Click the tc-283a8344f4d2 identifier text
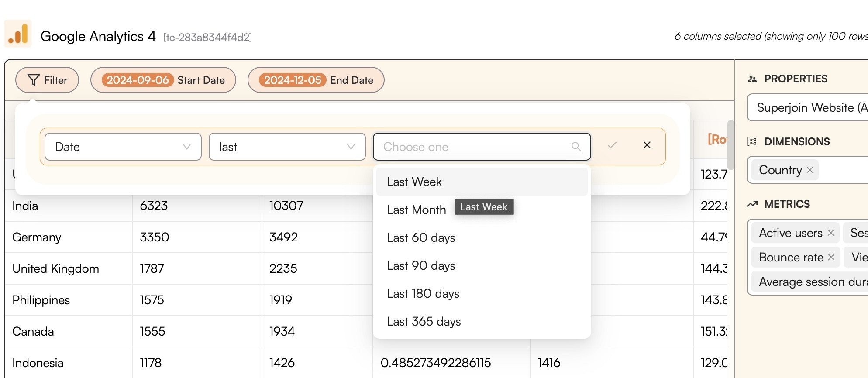Image resolution: width=868 pixels, height=378 pixels. point(208,38)
